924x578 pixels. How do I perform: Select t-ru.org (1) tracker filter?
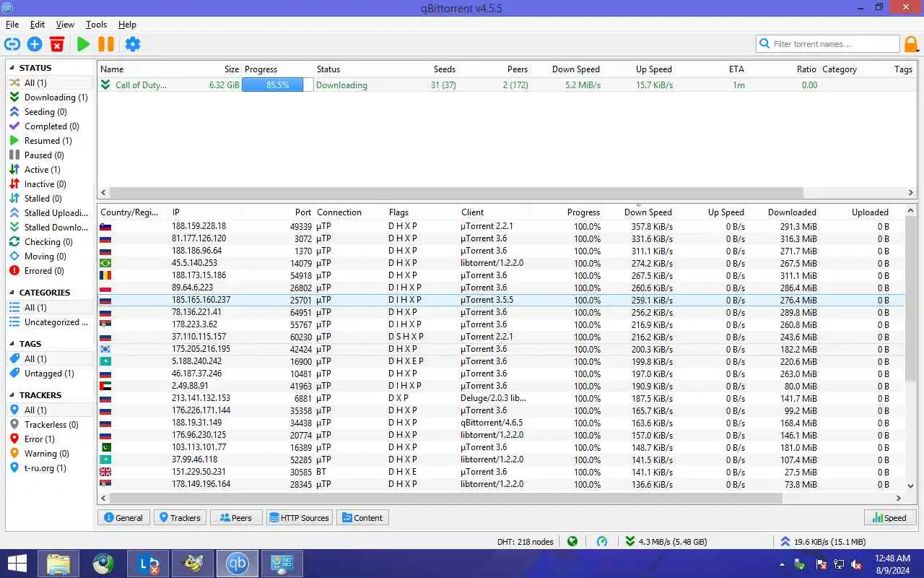click(50, 468)
